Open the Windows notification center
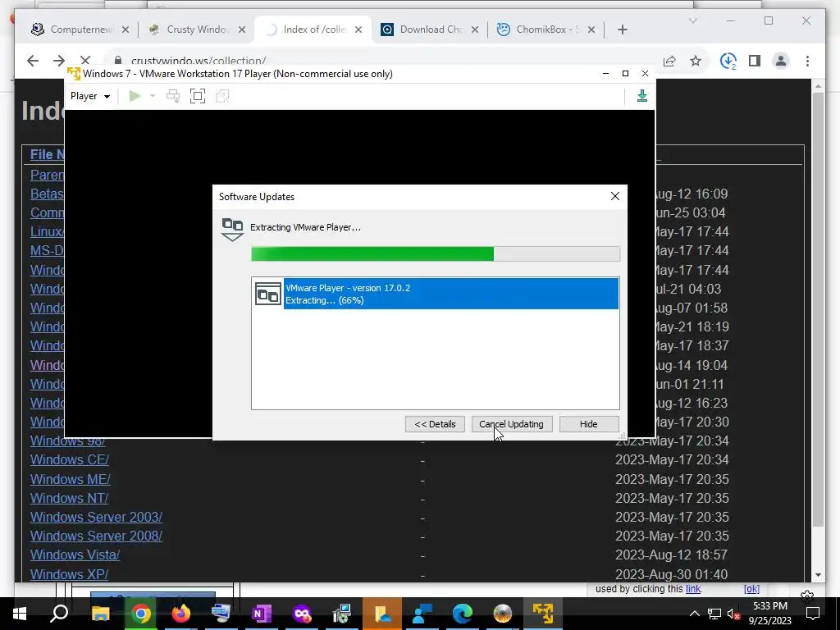The height and width of the screenshot is (630, 840). (813, 614)
